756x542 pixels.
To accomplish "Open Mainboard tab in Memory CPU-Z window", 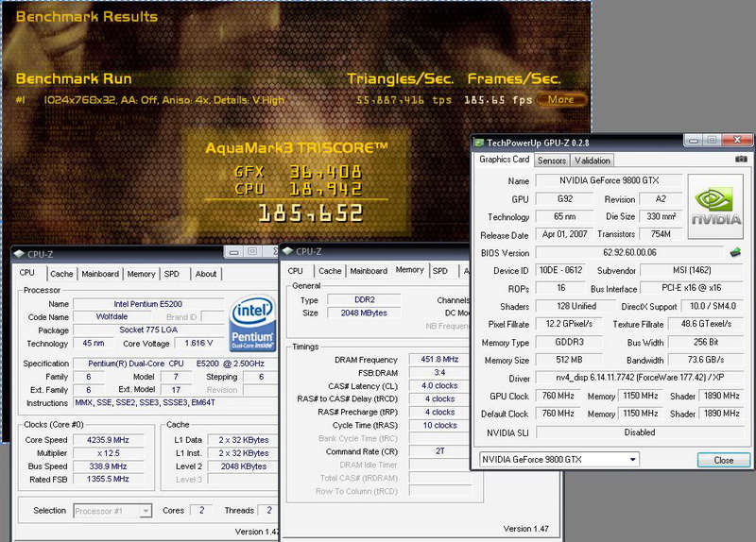I will click(369, 271).
